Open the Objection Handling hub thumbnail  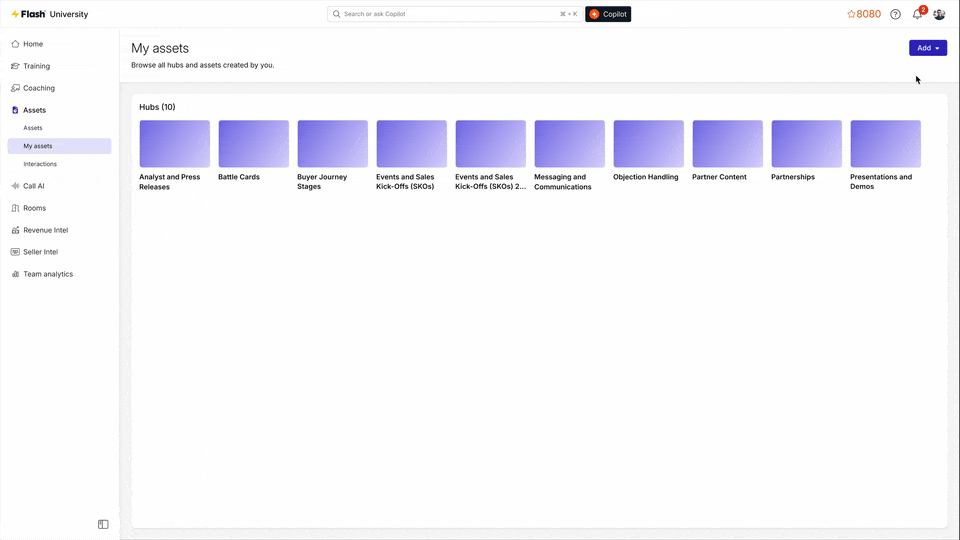(648, 144)
